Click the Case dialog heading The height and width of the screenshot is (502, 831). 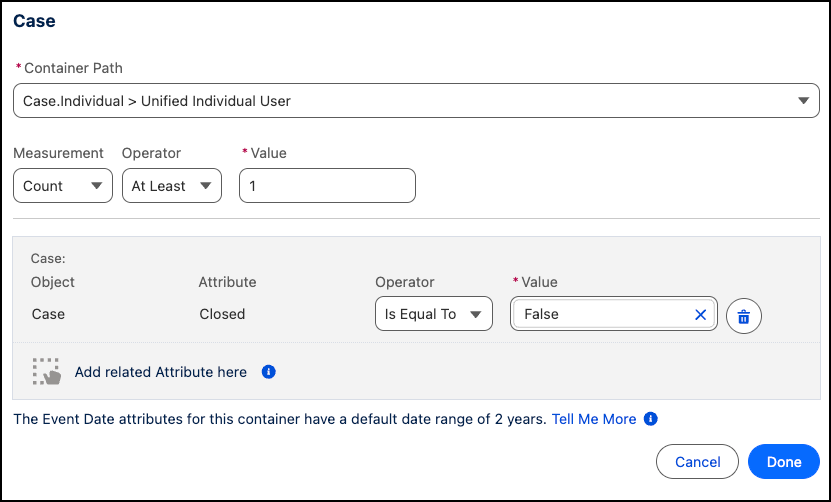(x=34, y=20)
